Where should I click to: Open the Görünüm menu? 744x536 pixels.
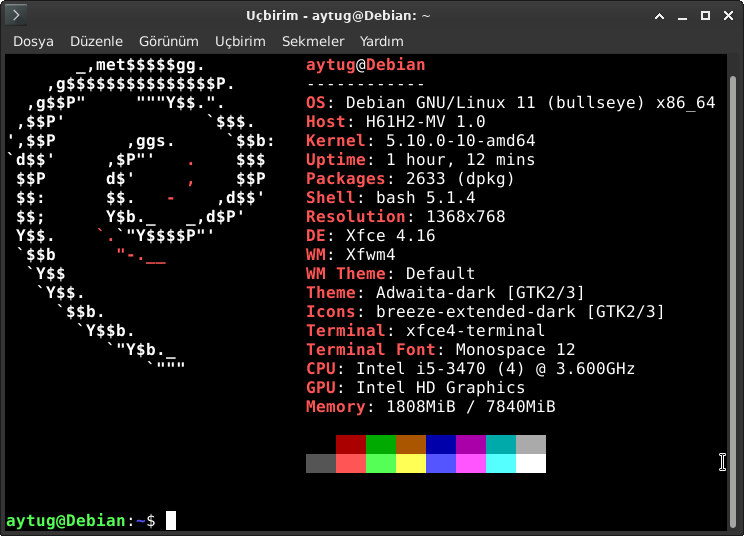click(168, 41)
